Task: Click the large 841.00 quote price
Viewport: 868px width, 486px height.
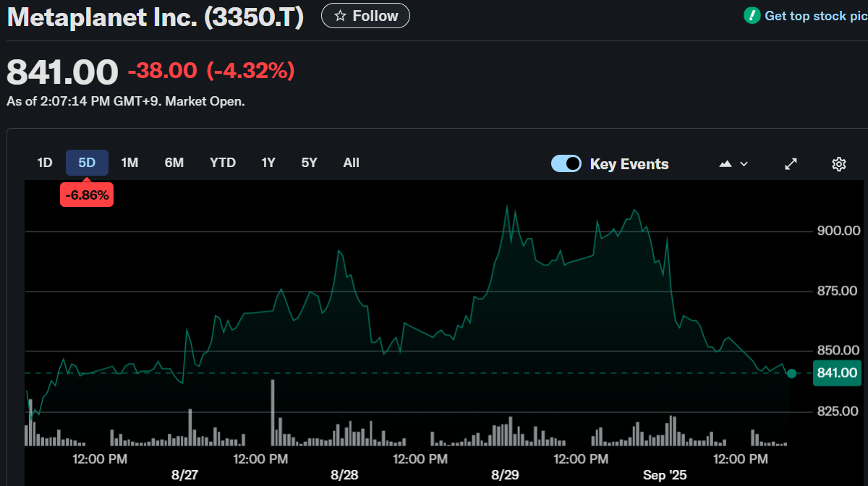Action: [x=62, y=72]
